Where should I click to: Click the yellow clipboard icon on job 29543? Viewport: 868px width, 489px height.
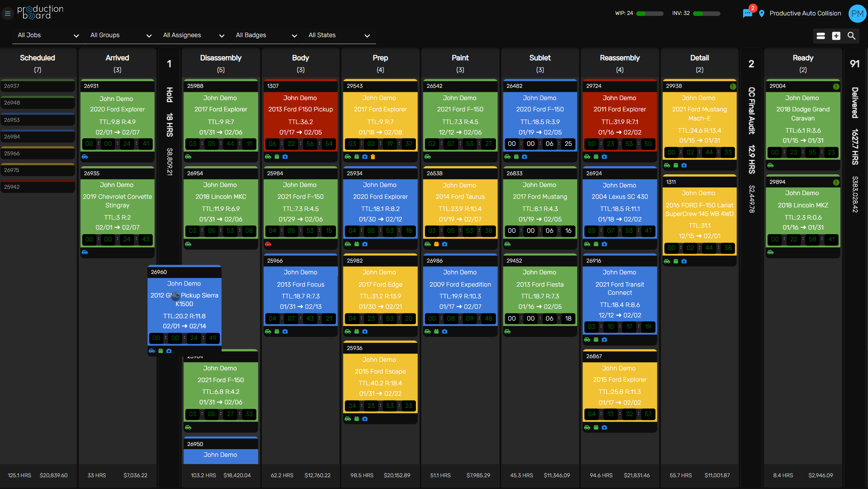pyautogui.click(x=373, y=157)
